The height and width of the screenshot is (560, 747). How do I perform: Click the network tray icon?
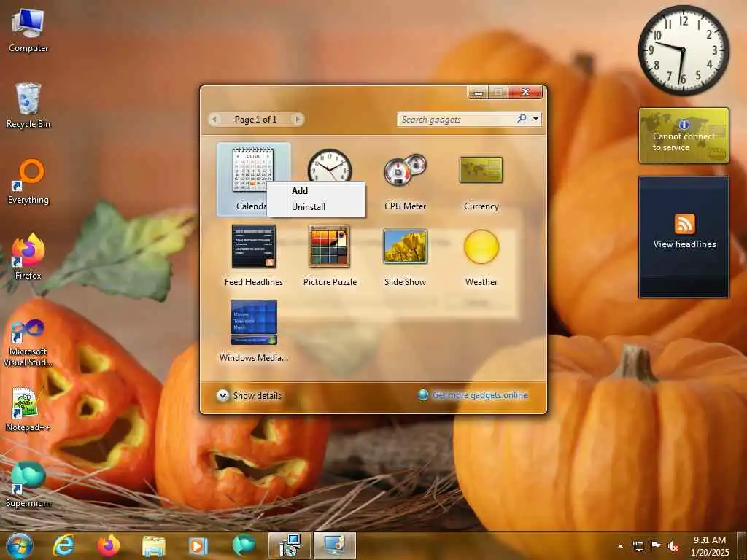click(x=638, y=546)
